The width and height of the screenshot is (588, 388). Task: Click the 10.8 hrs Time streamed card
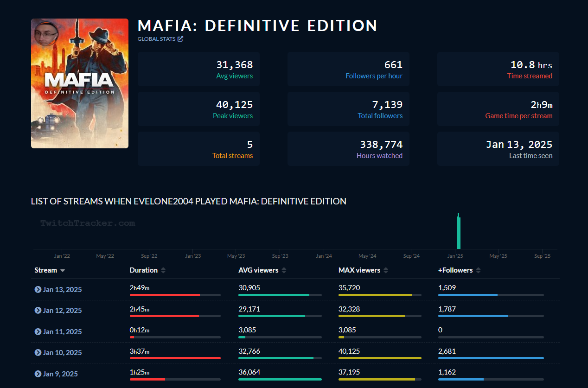(x=498, y=69)
